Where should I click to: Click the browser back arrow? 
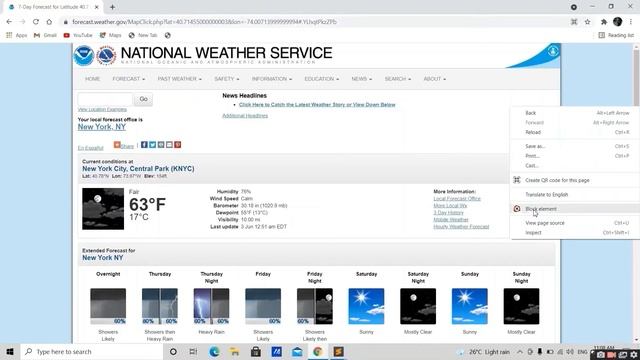(x=9, y=22)
